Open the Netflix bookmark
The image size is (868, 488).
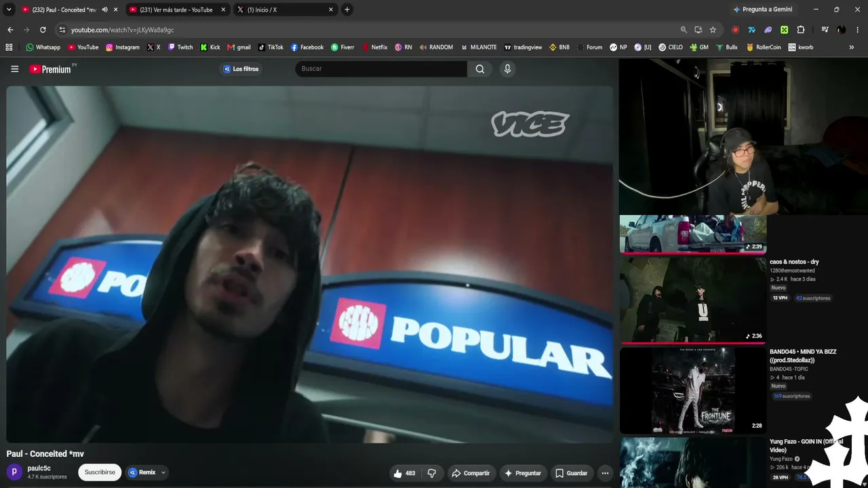(x=375, y=47)
